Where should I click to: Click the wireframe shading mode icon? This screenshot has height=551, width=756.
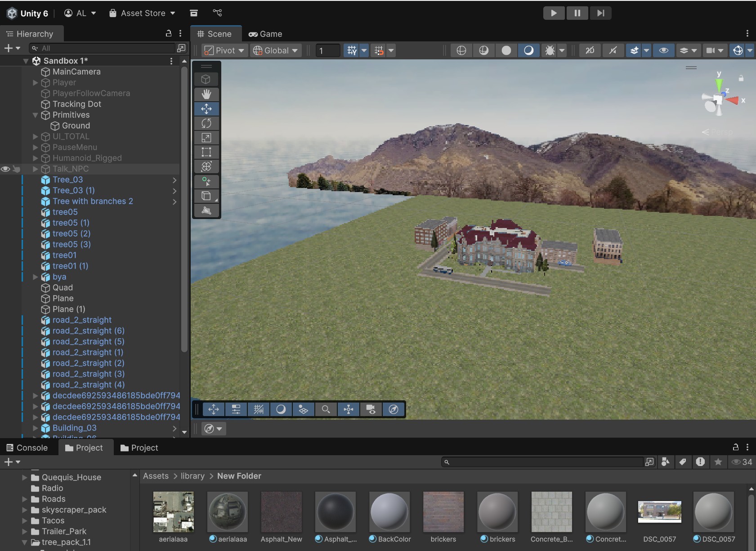461,50
